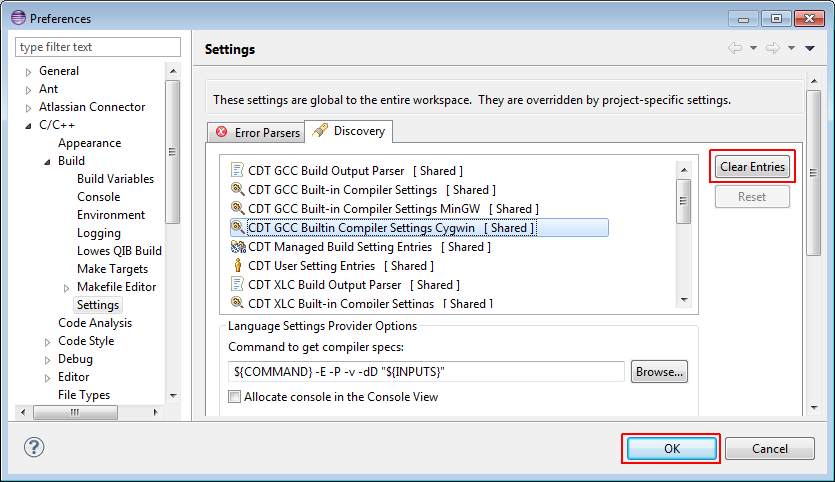Click the Clear Entries button
This screenshot has height=482, width=835.
[752, 167]
